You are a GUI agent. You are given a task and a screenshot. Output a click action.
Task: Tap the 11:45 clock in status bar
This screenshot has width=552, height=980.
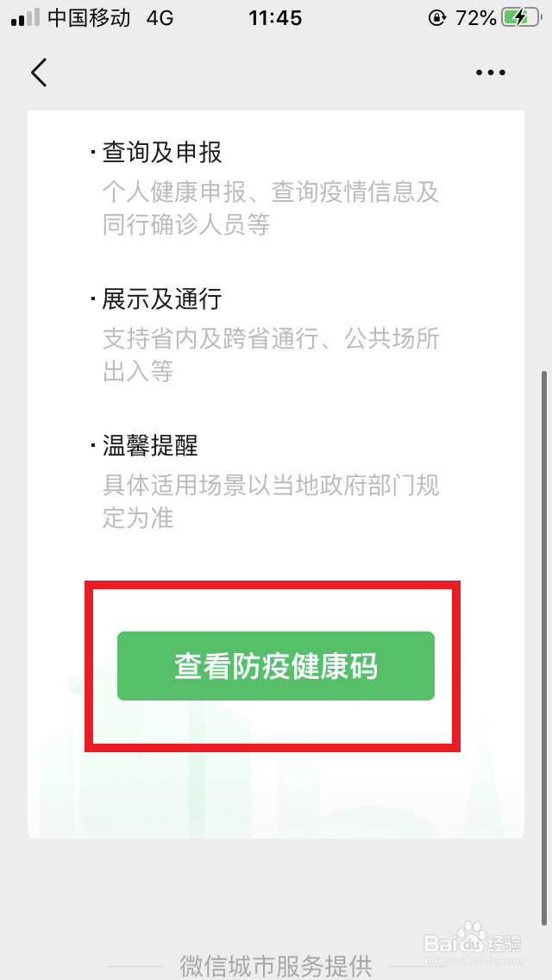(275, 18)
